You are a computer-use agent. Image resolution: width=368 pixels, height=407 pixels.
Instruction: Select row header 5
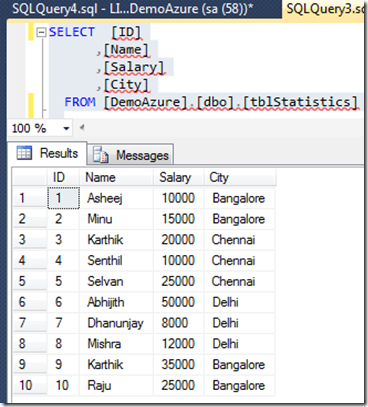[30, 281]
